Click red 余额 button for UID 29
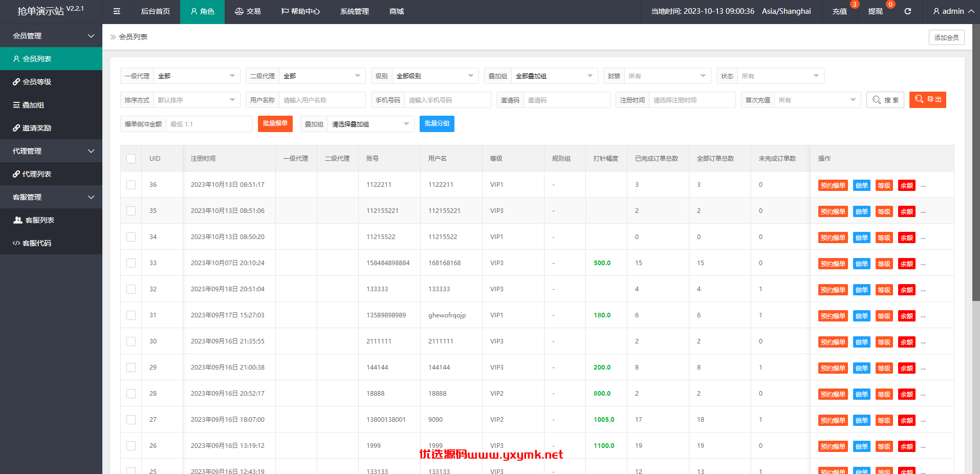The height and width of the screenshot is (474, 980). (907, 368)
